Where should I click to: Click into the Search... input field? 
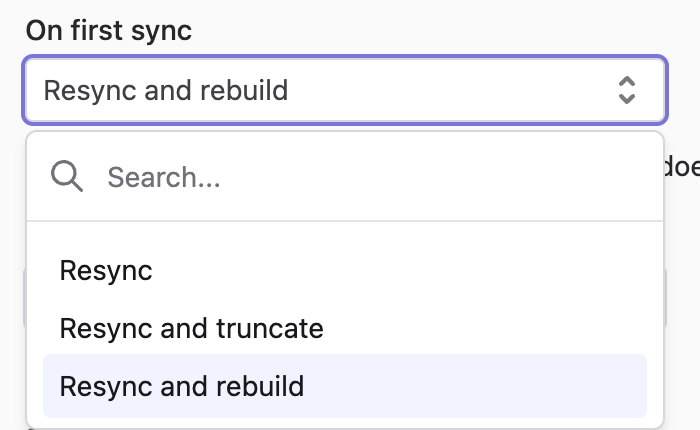[370, 177]
